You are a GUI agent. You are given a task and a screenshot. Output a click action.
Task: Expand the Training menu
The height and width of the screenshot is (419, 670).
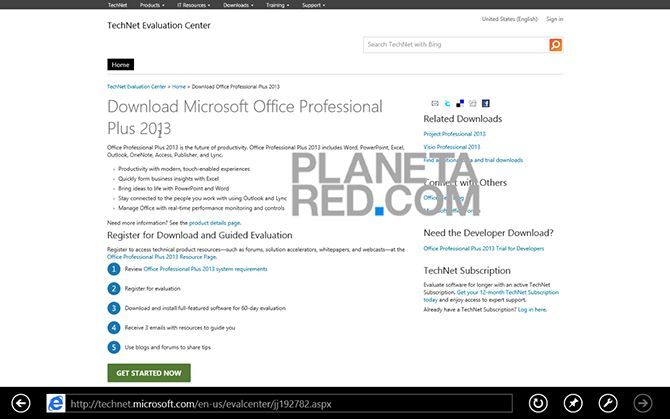pos(277,5)
